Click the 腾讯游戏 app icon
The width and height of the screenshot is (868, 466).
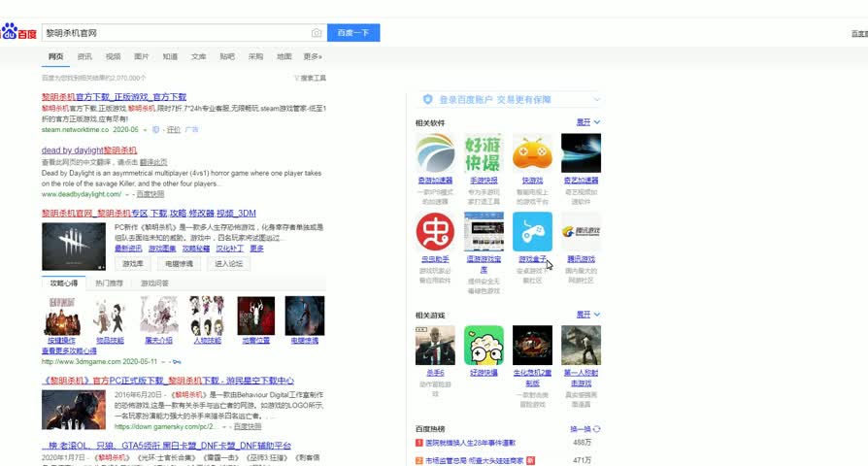(581, 232)
